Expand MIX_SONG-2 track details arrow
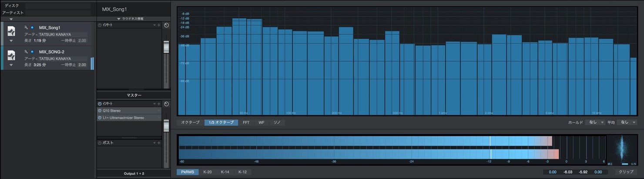The image size is (644, 179). [x=12, y=65]
